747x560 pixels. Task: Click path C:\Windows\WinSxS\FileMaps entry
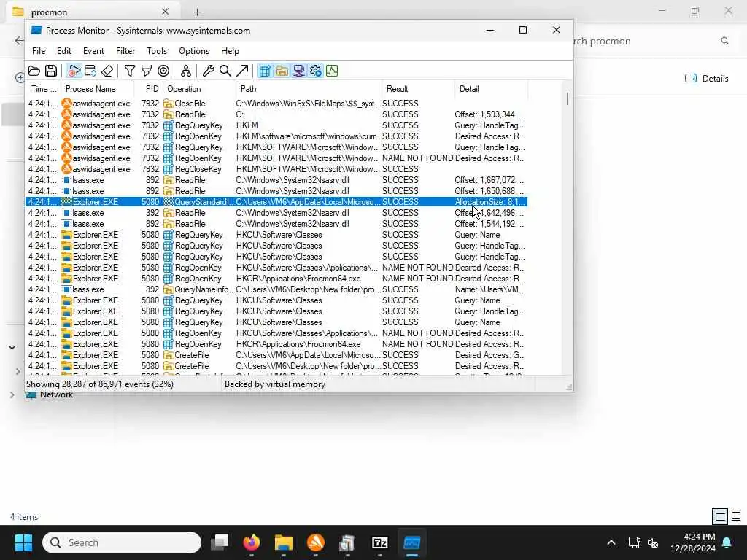click(x=309, y=104)
